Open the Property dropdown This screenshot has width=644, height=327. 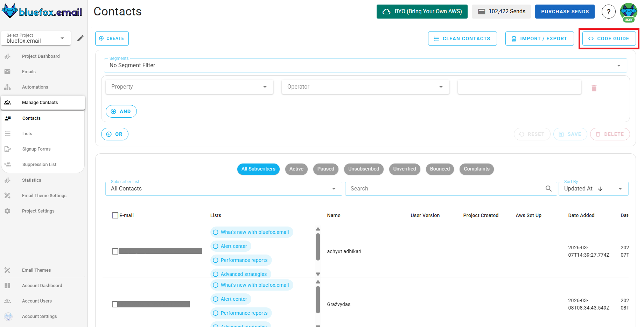pos(189,87)
